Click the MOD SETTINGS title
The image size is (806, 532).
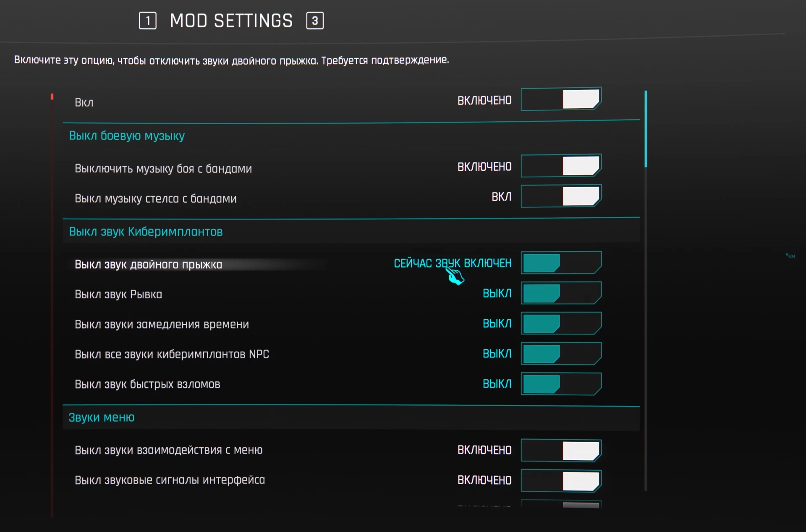[231, 20]
